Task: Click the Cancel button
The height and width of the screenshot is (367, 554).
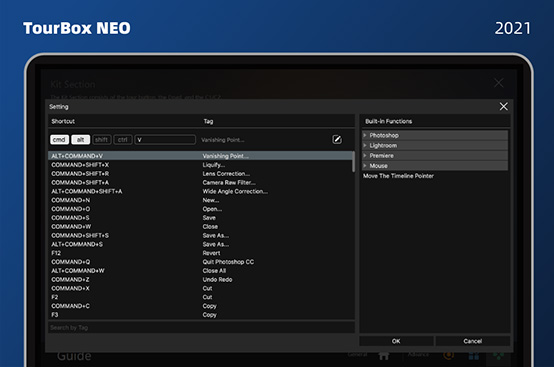Action: [472, 341]
